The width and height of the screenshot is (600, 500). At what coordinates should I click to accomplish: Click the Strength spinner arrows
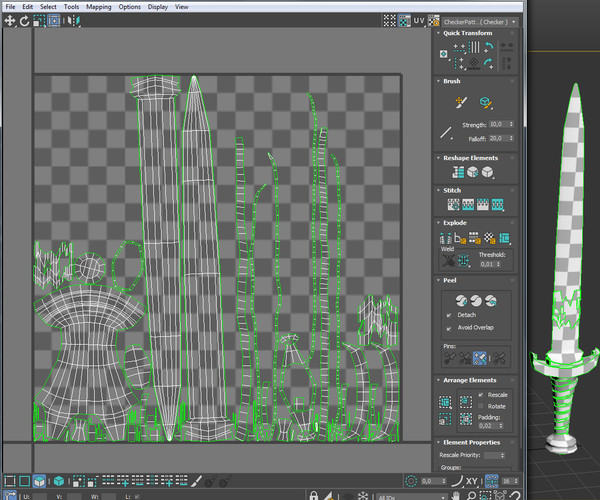[x=512, y=124]
